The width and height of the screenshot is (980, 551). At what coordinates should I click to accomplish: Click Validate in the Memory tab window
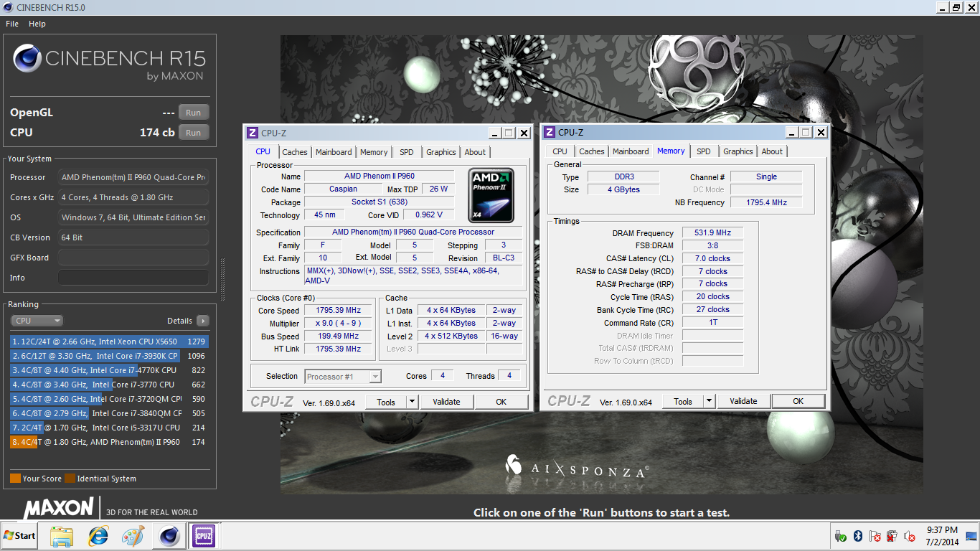(x=743, y=401)
